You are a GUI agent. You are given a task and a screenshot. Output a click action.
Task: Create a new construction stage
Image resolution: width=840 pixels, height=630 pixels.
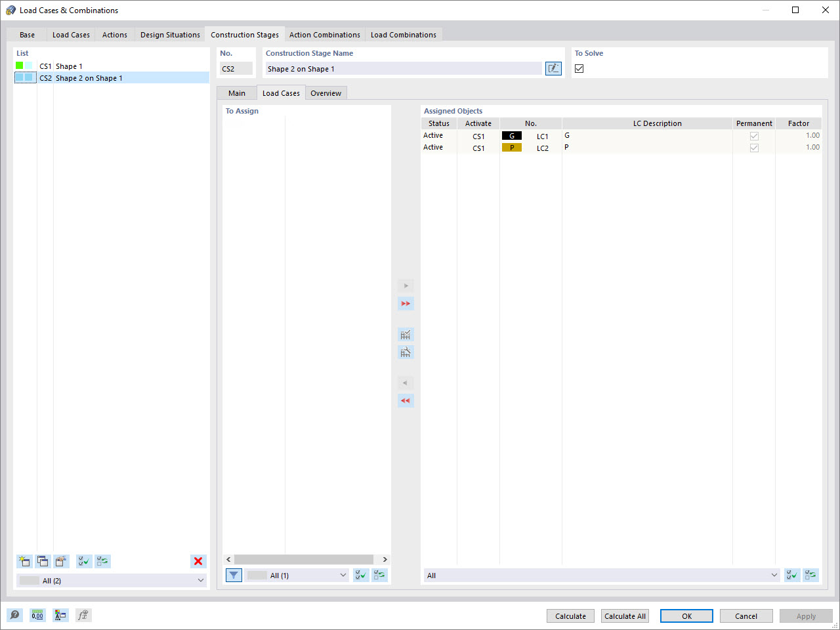pyautogui.click(x=24, y=561)
